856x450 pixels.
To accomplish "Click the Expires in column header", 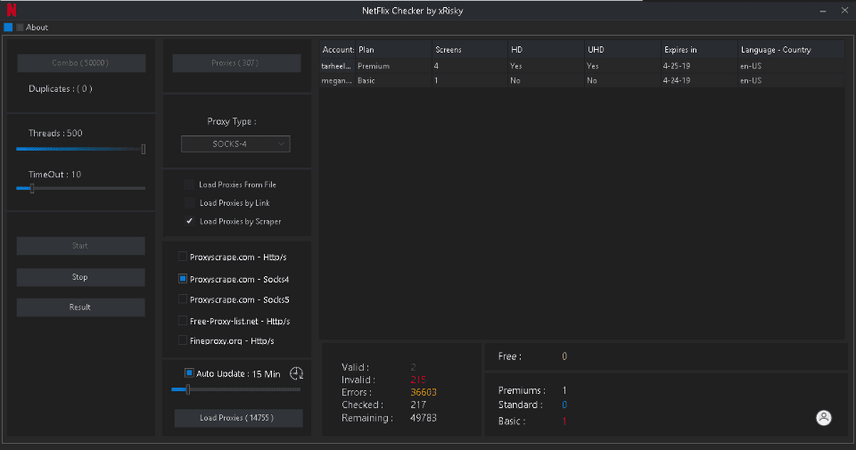I will click(x=699, y=50).
